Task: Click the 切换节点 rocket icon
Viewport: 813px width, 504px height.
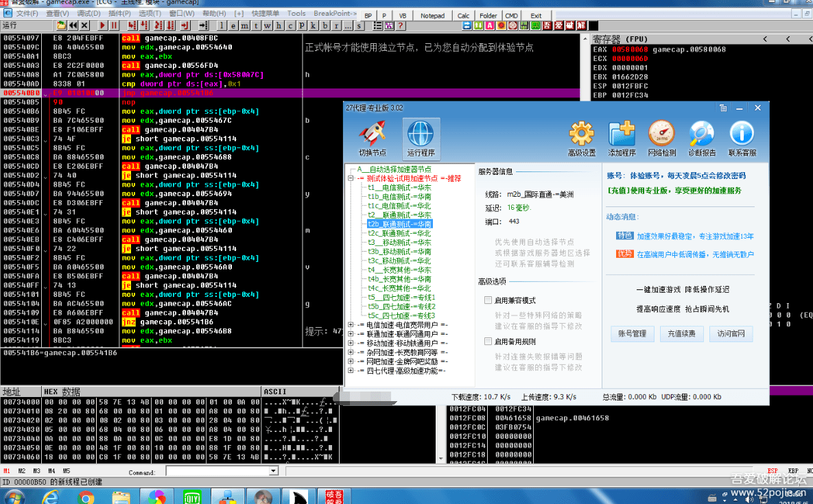Action: tap(373, 138)
